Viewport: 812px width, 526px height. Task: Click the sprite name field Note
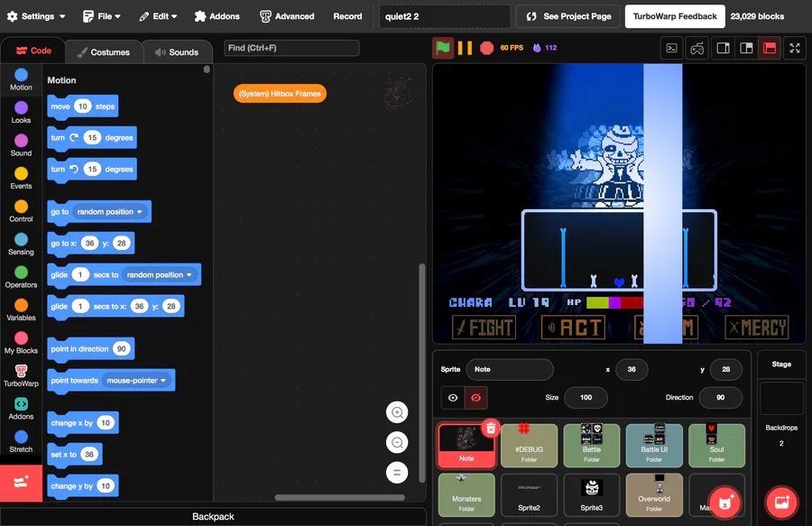510,370
